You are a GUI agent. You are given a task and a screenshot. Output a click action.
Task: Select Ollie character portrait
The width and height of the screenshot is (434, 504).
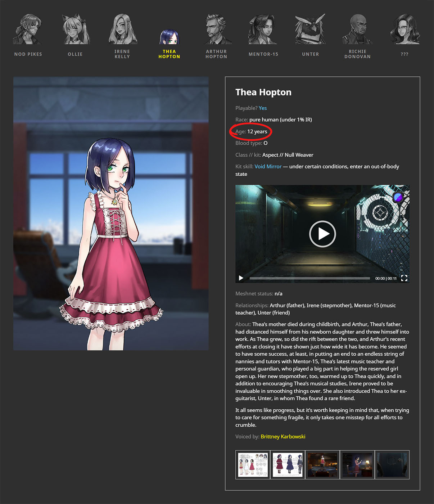(x=75, y=29)
